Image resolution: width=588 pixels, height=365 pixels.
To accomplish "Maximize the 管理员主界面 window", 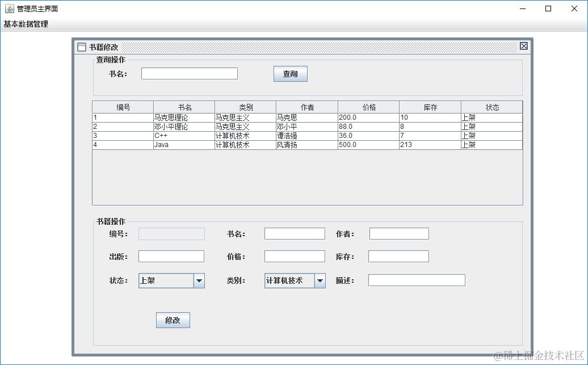I will click(x=548, y=9).
